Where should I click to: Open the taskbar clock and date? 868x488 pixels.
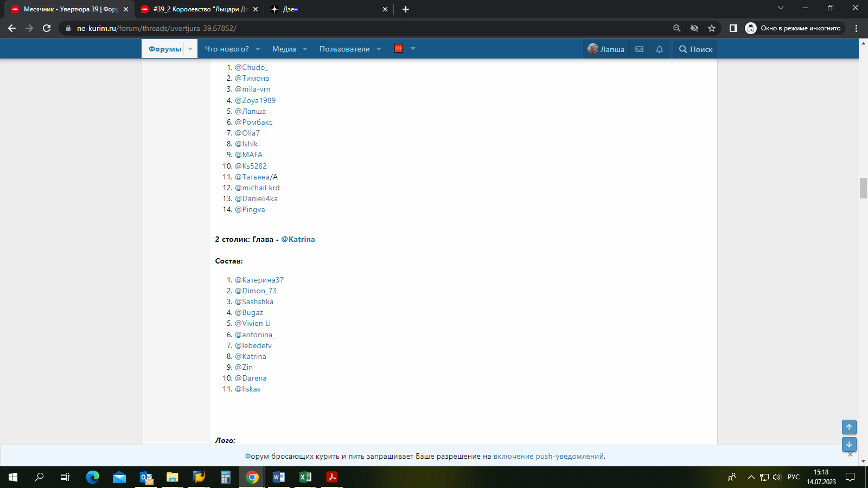point(821,477)
